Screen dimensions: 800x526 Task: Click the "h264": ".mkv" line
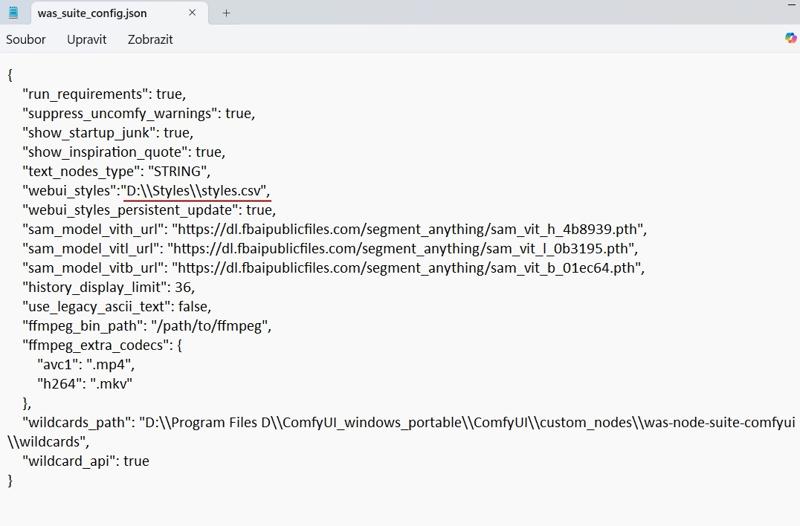point(85,384)
